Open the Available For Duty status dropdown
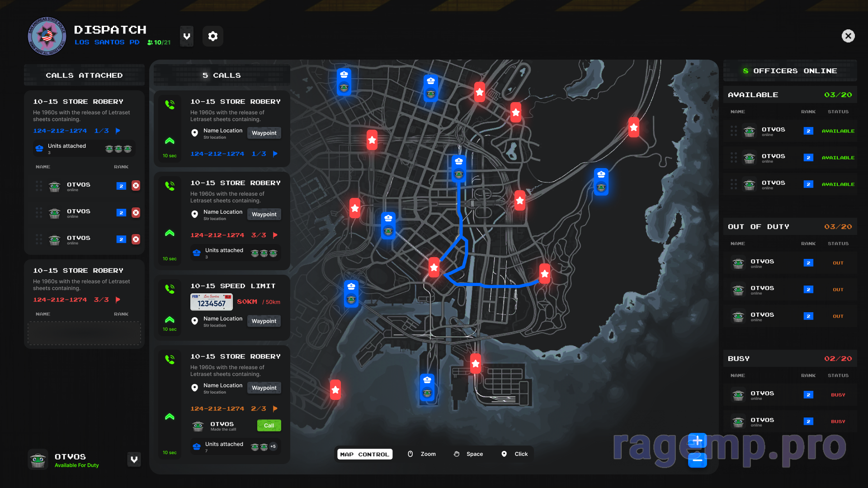 [134, 460]
